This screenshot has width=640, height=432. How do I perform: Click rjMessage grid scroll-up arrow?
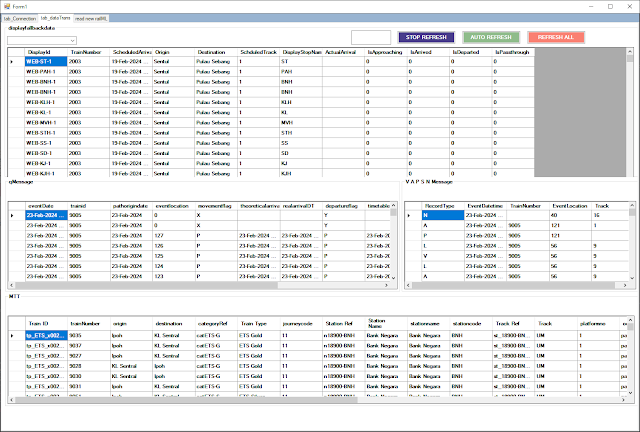393,205
